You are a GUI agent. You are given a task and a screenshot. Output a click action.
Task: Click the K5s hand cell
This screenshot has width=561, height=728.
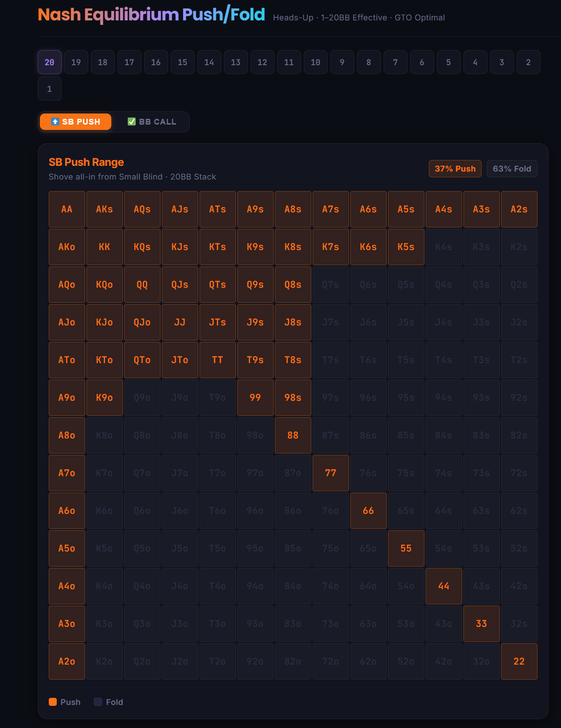[406, 247]
